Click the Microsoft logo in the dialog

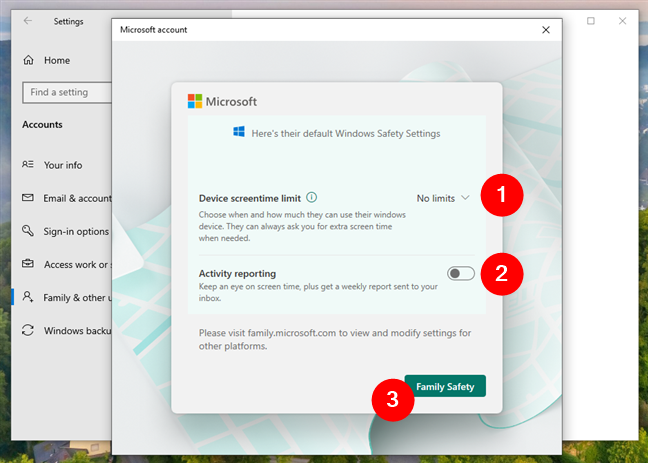coord(195,101)
